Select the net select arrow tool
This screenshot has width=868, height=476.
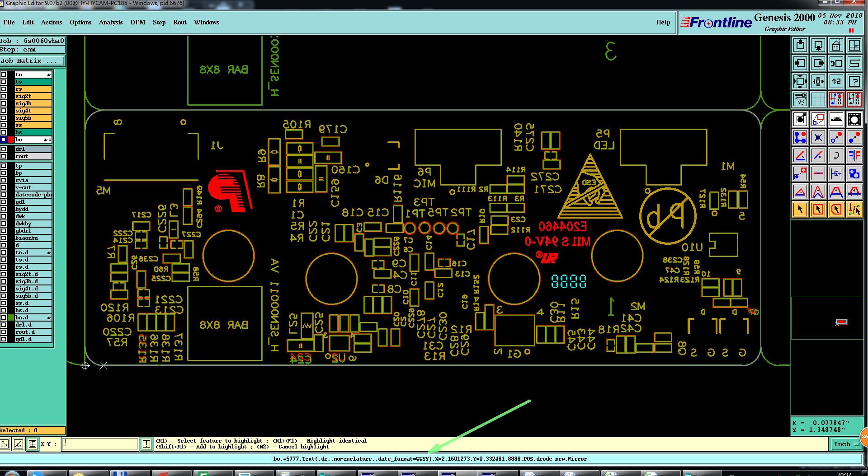[x=854, y=210]
